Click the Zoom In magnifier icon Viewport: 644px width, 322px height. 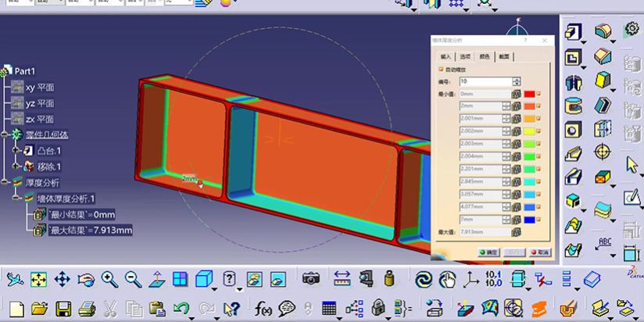pos(109,279)
